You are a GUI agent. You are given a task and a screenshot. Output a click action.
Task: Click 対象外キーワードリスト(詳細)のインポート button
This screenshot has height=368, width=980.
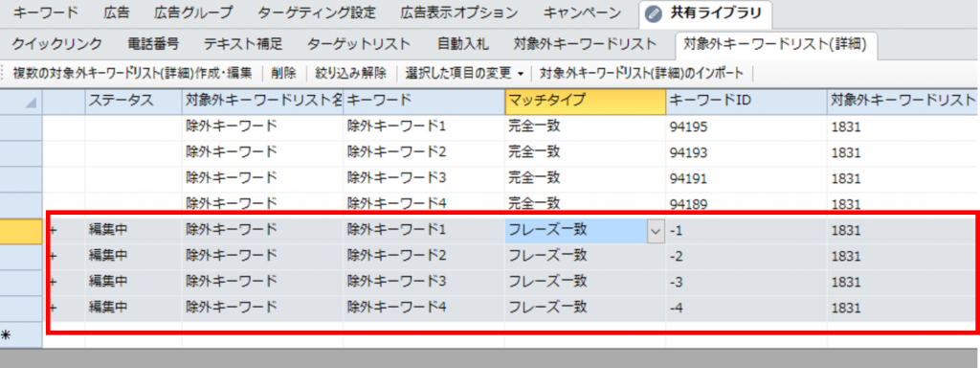642,73
